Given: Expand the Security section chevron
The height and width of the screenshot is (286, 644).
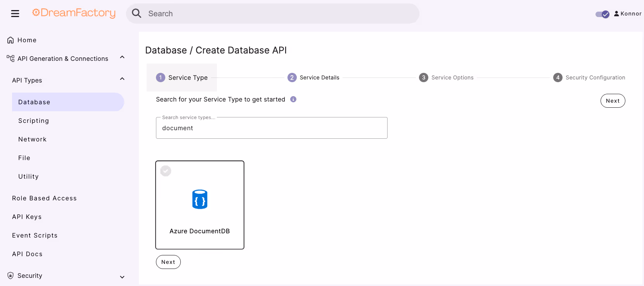Looking at the screenshot, I should 122,277.
